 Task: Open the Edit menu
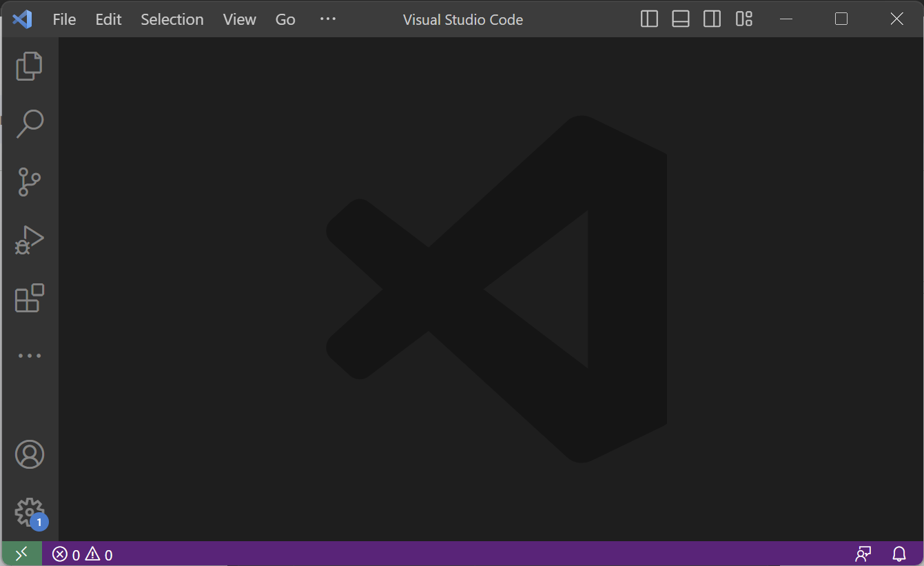(x=108, y=19)
